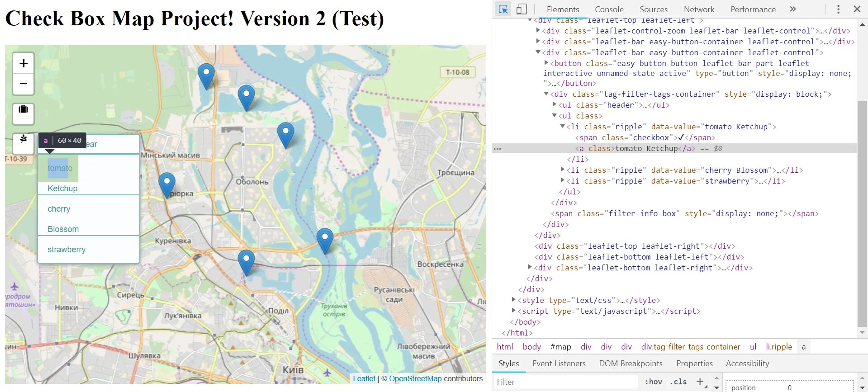Open the Network tab
868x392 pixels.
coord(699,9)
